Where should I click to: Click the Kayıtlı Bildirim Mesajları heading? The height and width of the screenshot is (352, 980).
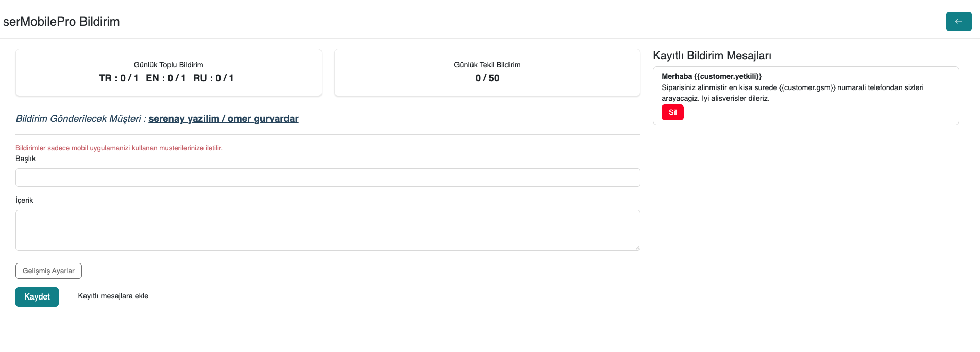(x=712, y=56)
